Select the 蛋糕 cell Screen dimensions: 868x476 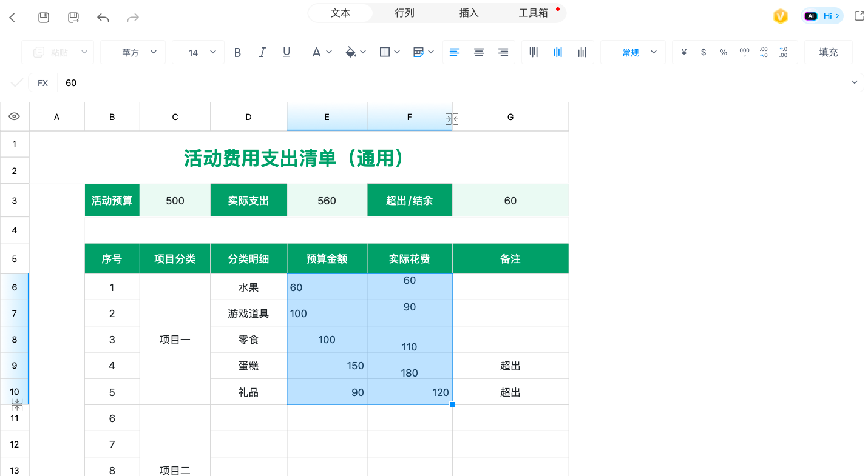click(x=248, y=366)
